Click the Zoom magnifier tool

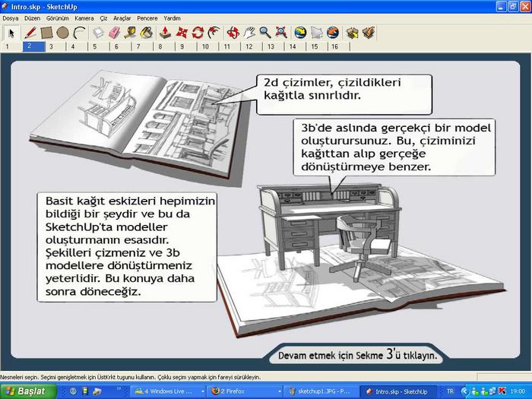coord(265,33)
